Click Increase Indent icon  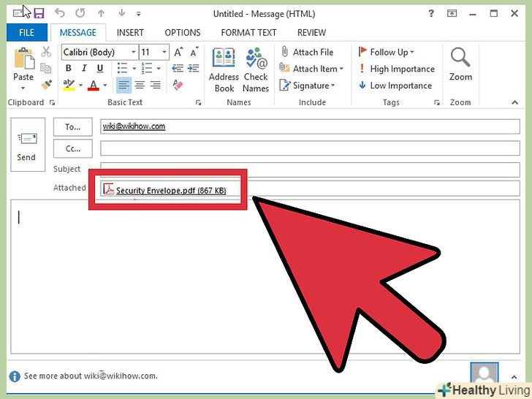tap(194, 68)
